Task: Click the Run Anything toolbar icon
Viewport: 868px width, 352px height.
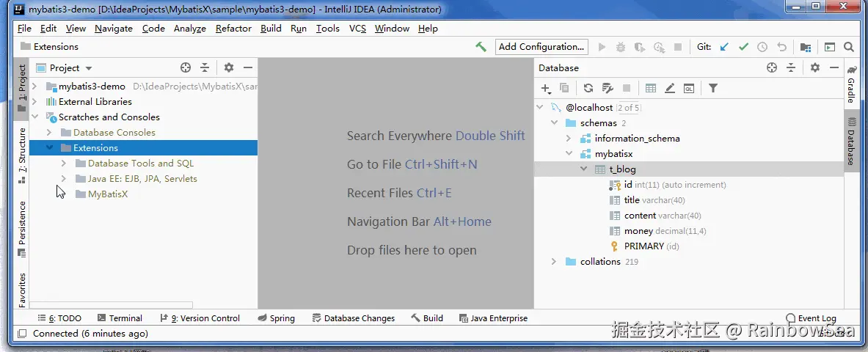Action: point(830,47)
